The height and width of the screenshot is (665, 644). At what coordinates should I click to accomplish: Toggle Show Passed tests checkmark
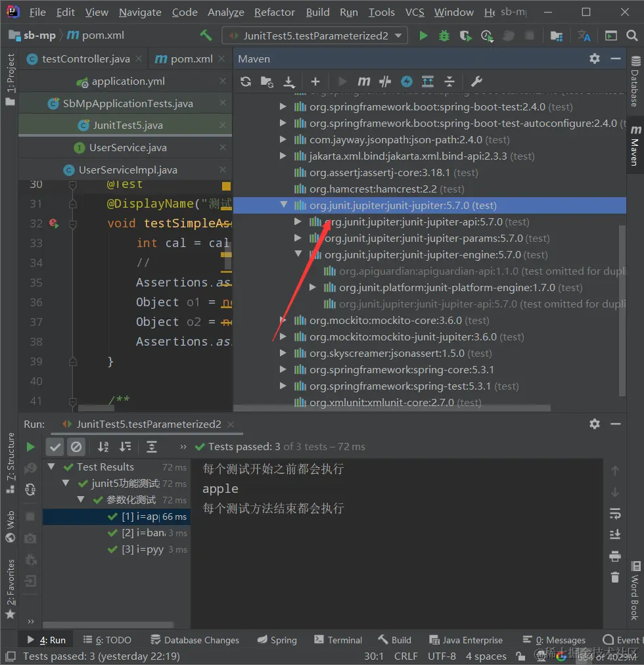[x=55, y=447]
